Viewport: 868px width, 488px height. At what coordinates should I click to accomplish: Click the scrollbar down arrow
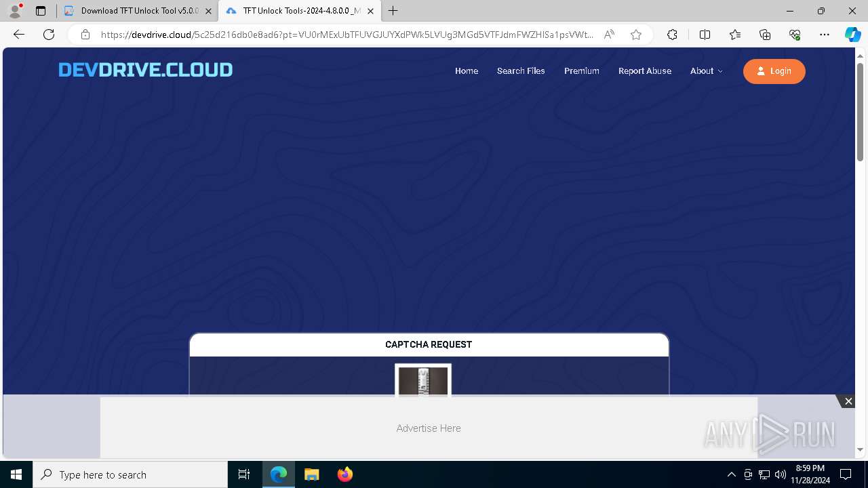(860, 449)
